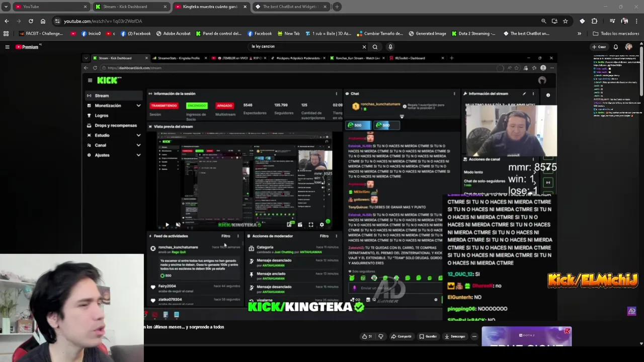Open the media control icon in Chrome toolbar
The height and width of the screenshot is (362, 644).
click(612, 21)
